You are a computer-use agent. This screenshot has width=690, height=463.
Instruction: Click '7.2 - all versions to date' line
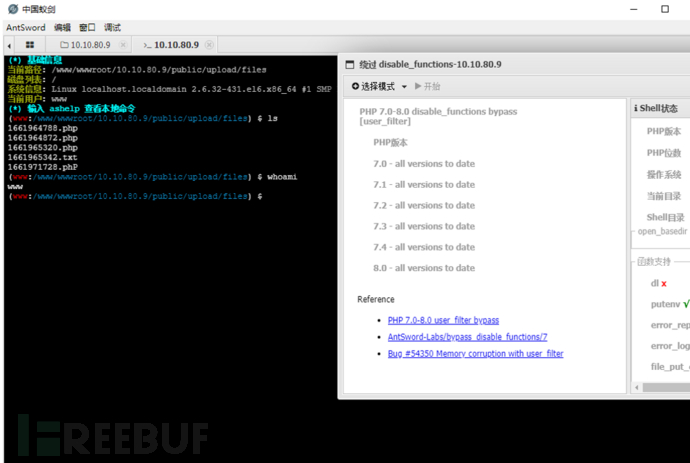tap(424, 205)
